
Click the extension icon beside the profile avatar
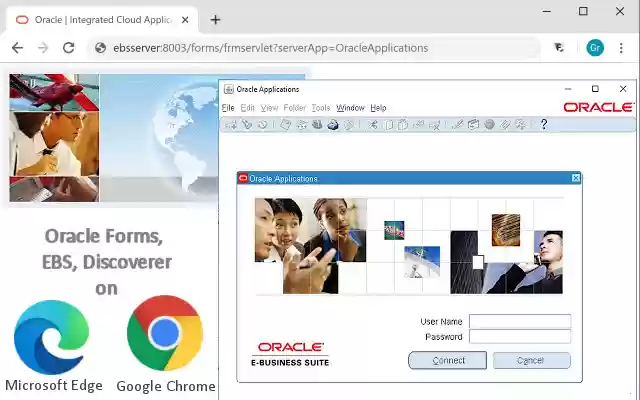(x=559, y=48)
